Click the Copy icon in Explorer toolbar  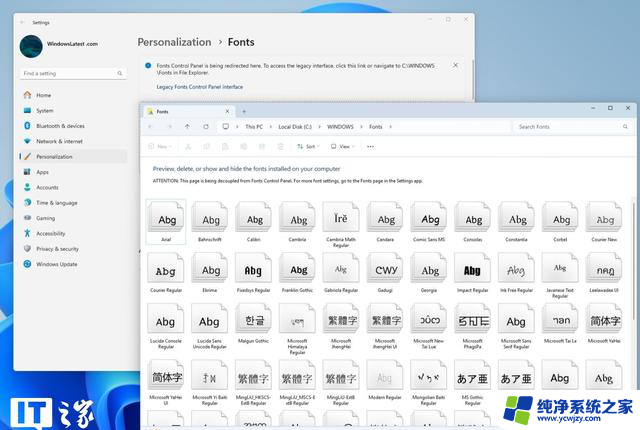click(x=207, y=146)
